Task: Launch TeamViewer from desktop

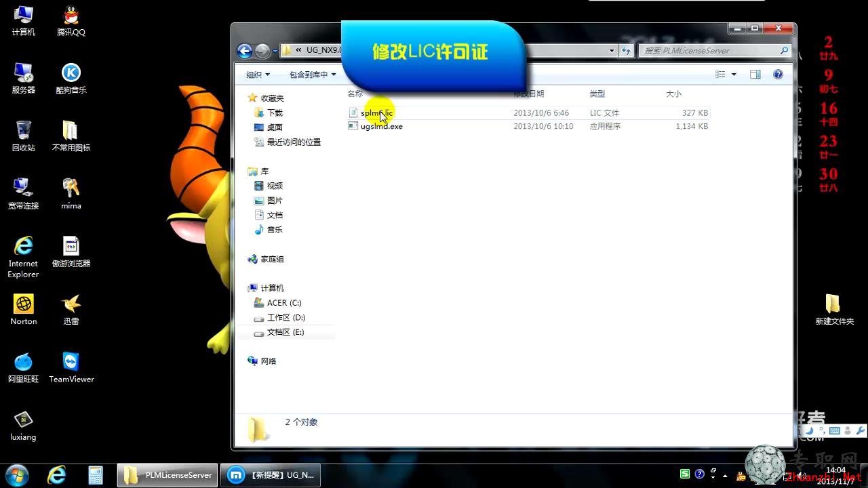Action: 71,367
